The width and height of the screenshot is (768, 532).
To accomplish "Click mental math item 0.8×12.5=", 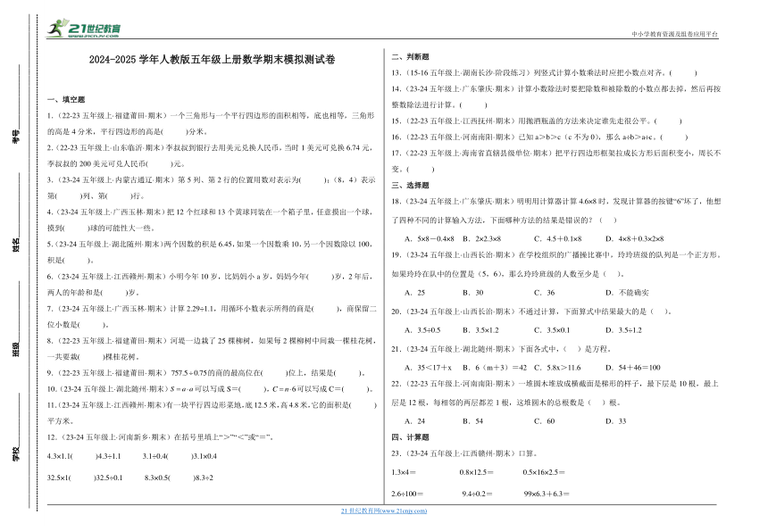I will tap(477, 472).
